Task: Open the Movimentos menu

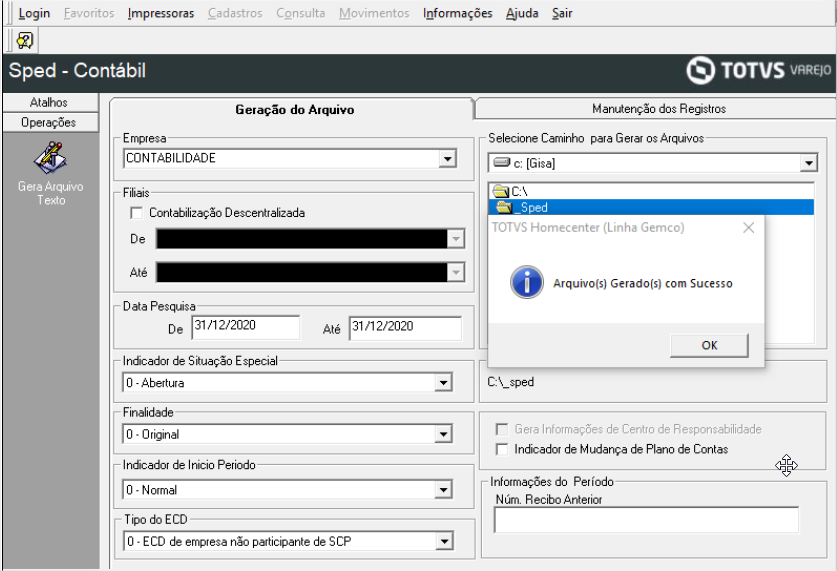Action: pos(374,13)
